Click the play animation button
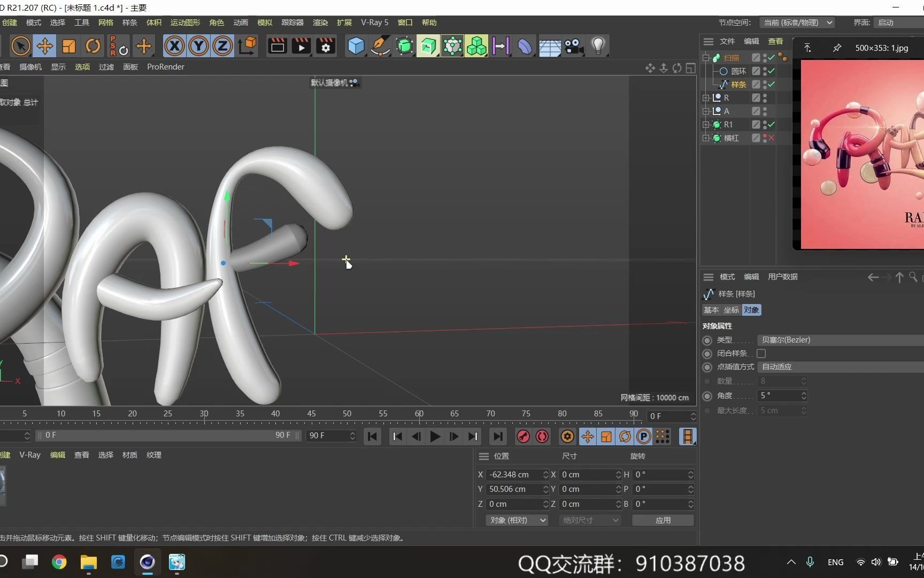924x578 pixels. click(435, 436)
